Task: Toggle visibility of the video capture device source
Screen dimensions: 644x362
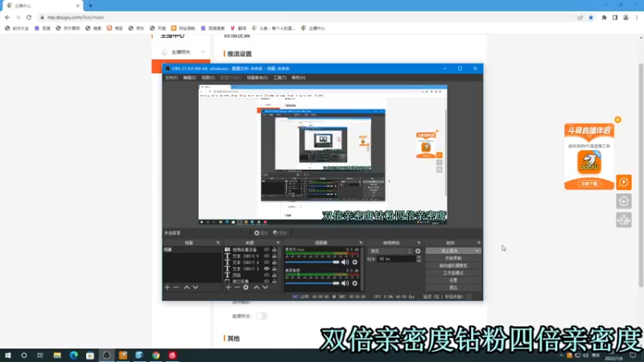Action: click(266, 249)
